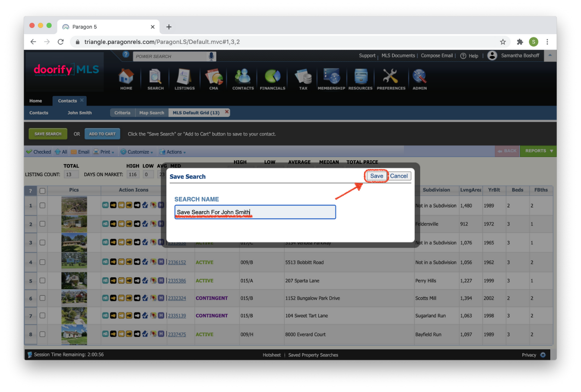Viewport: 581px width, 392px height.
Task: Check the checkbox for listing row 6
Action: [x=42, y=298]
